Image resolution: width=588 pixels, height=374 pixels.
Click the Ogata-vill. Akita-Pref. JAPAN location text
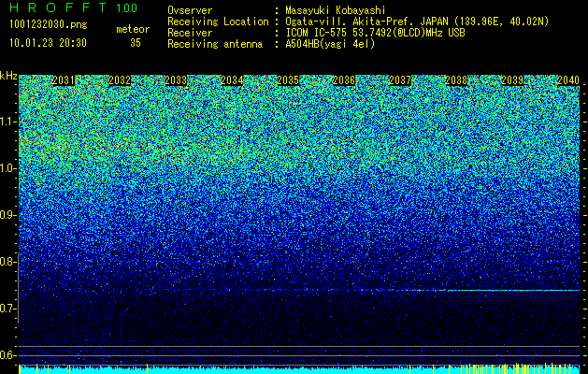tap(417, 22)
